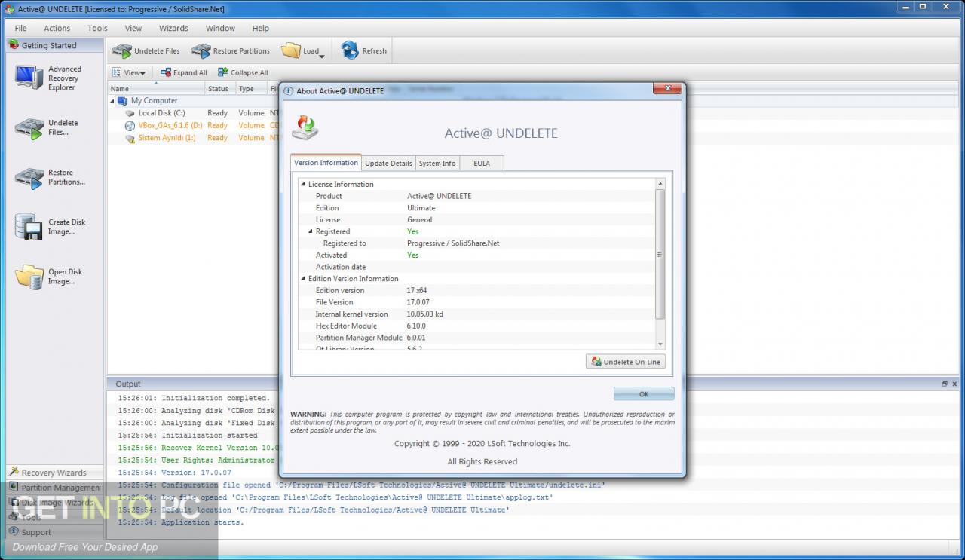The height and width of the screenshot is (560, 965).
Task: Open Recovery Wizards sidebar section
Action: click(55, 473)
